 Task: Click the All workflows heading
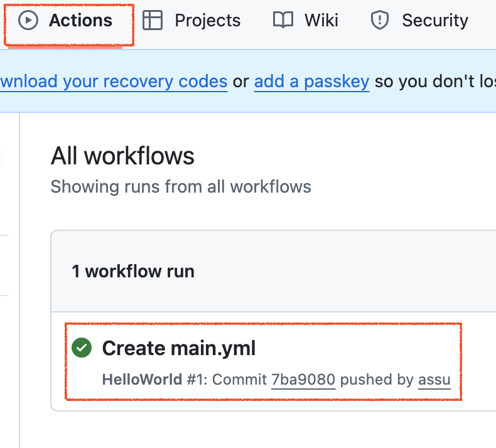click(x=122, y=156)
